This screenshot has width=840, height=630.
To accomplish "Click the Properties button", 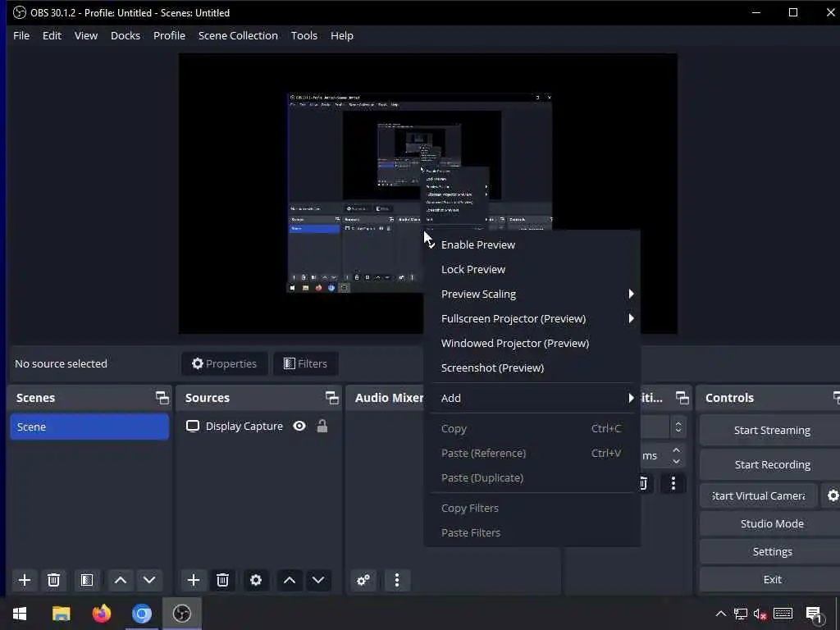I will pos(225,363).
